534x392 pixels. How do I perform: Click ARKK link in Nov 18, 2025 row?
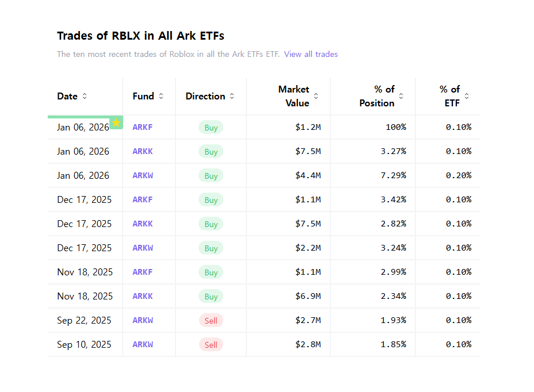tap(143, 296)
